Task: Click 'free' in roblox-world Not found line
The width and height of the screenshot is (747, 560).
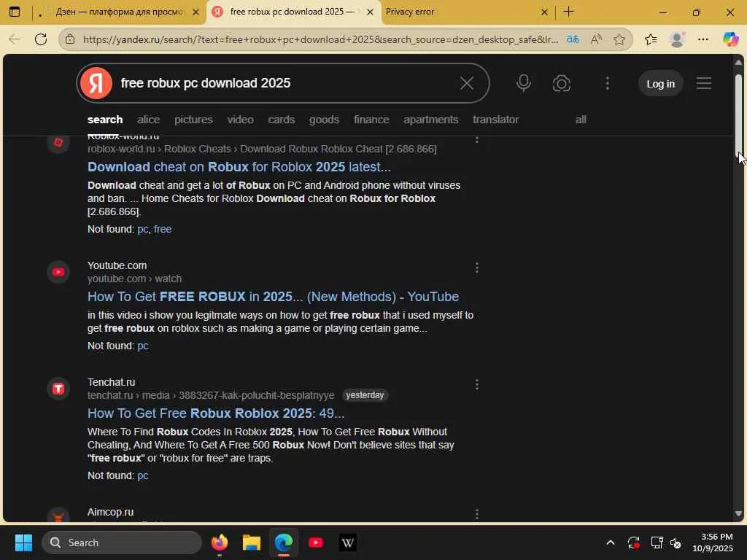Action: pyautogui.click(x=163, y=229)
